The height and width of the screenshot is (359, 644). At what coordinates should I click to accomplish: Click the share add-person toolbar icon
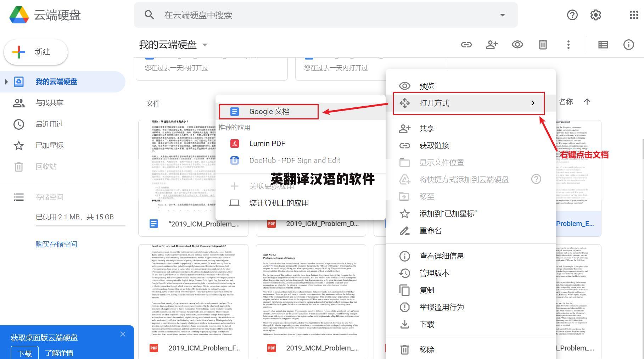point(492,45)
